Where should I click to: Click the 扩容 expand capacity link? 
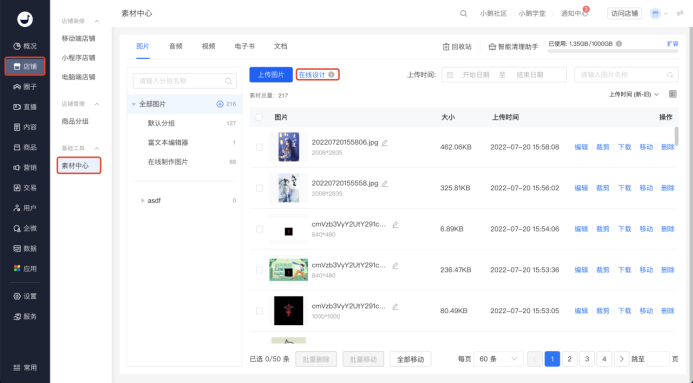(x=672, y=44)
